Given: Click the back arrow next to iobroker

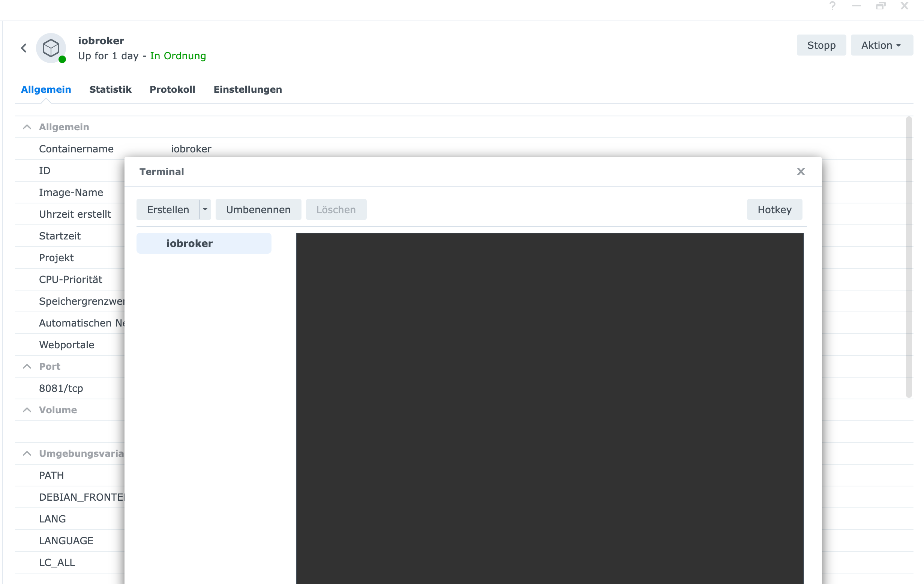Looking at the screenshot, I should pos(24,48).
